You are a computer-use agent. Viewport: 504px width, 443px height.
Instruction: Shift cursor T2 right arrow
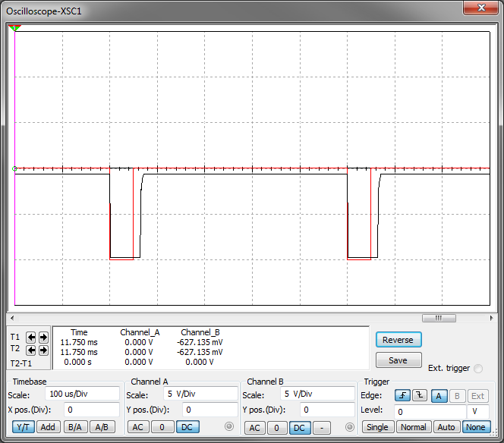pyautogui.click(x=43, y=350)
